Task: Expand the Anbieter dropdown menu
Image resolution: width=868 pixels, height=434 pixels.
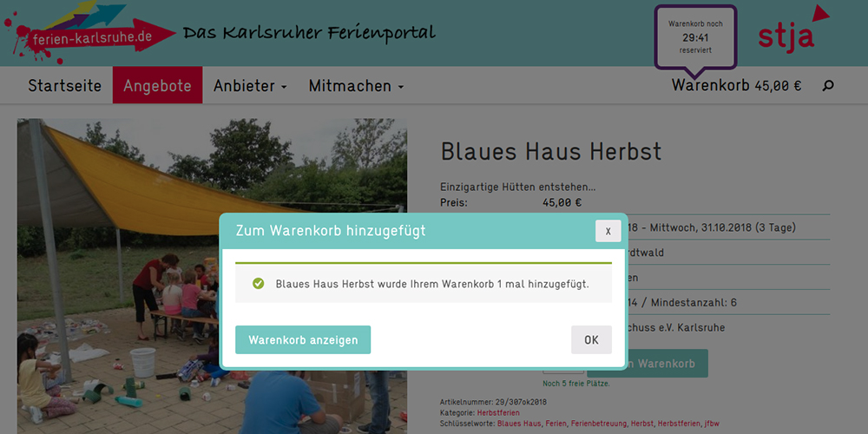Action: (250, 86)
